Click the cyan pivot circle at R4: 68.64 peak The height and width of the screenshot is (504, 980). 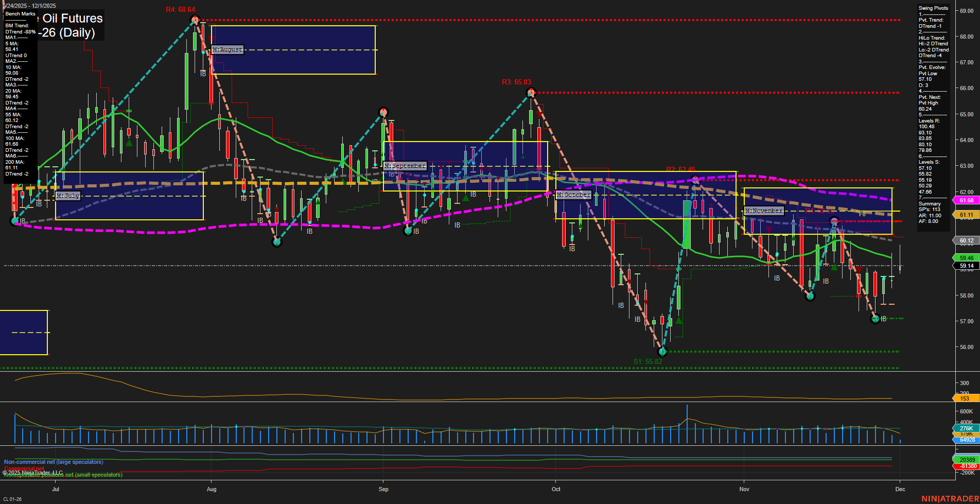[x=195, y=19]
